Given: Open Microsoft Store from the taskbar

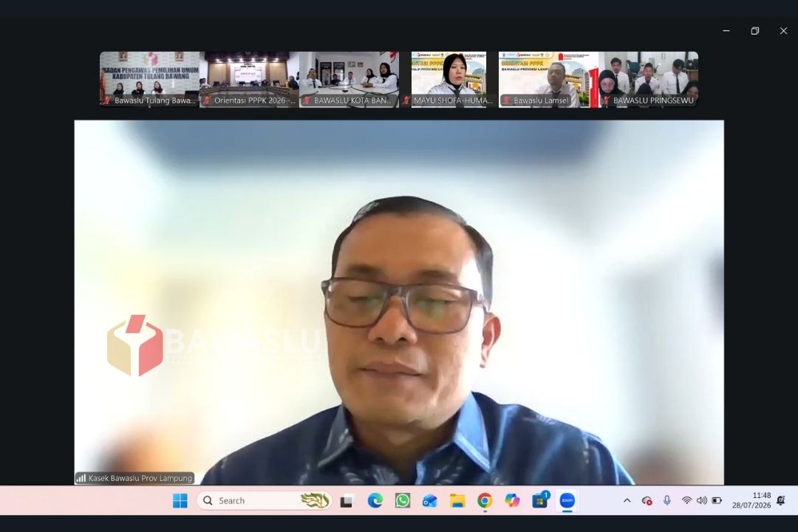Looking at the screenshot, I should tap(540, 501).
